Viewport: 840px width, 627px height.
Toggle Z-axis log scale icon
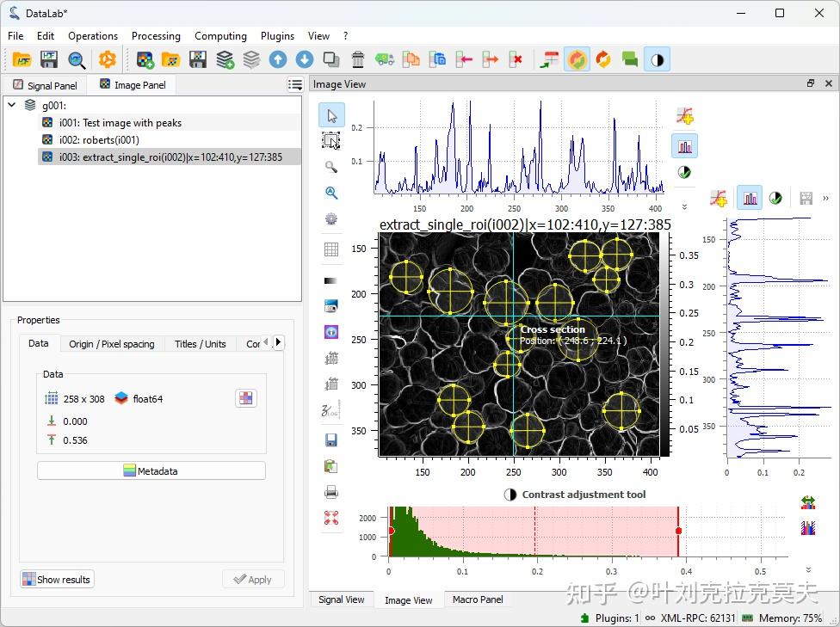(x=330, y=410)
